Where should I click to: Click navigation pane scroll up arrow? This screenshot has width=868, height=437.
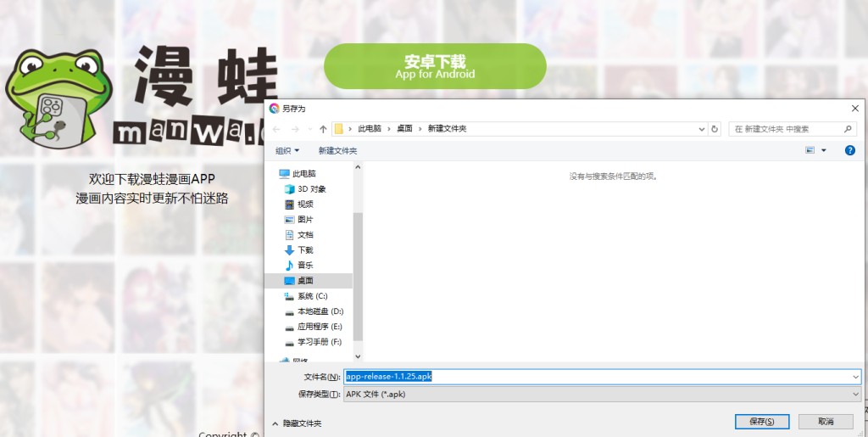[x=358, y=166]
